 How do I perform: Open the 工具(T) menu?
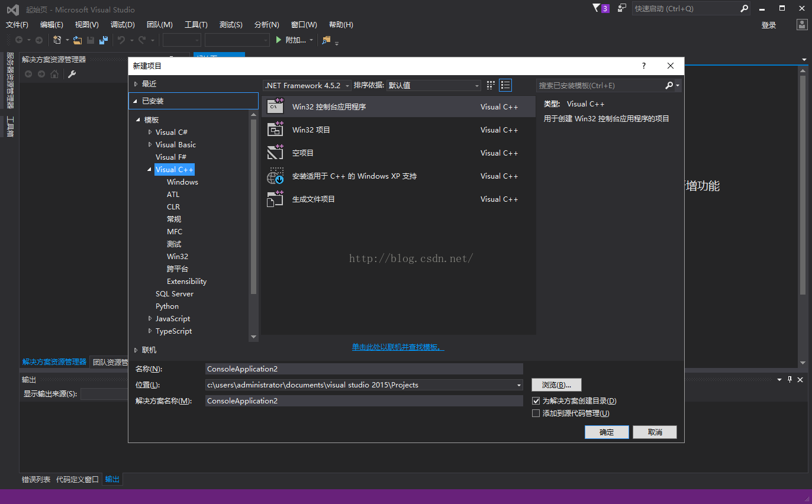pos(196,24)
